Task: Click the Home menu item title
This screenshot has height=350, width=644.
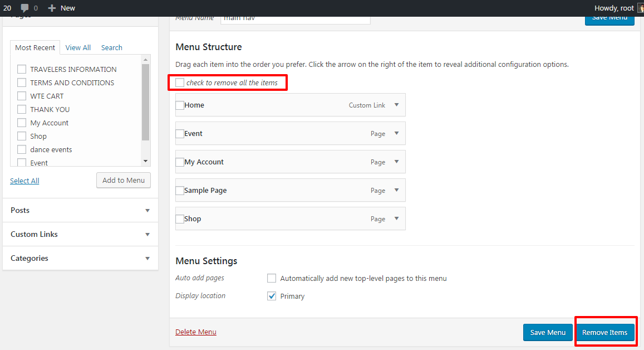Action: point(194,105)
